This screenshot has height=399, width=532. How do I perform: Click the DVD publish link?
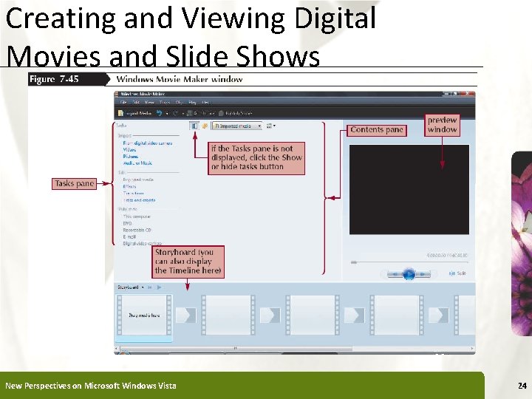coord(127,223)
